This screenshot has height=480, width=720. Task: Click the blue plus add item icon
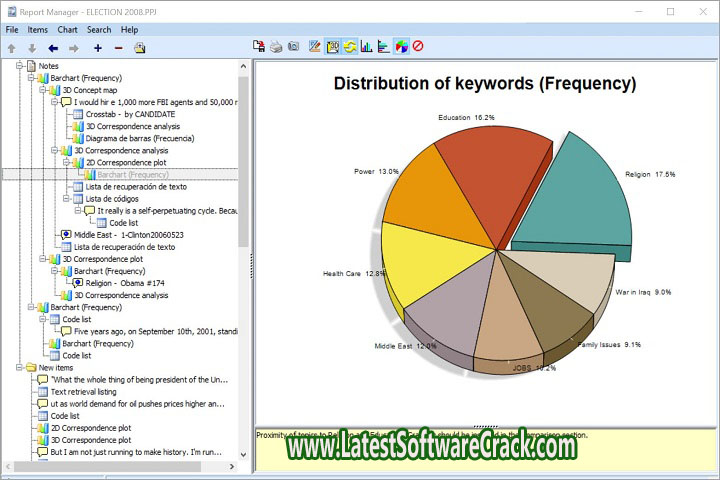(x=97, y=47)
